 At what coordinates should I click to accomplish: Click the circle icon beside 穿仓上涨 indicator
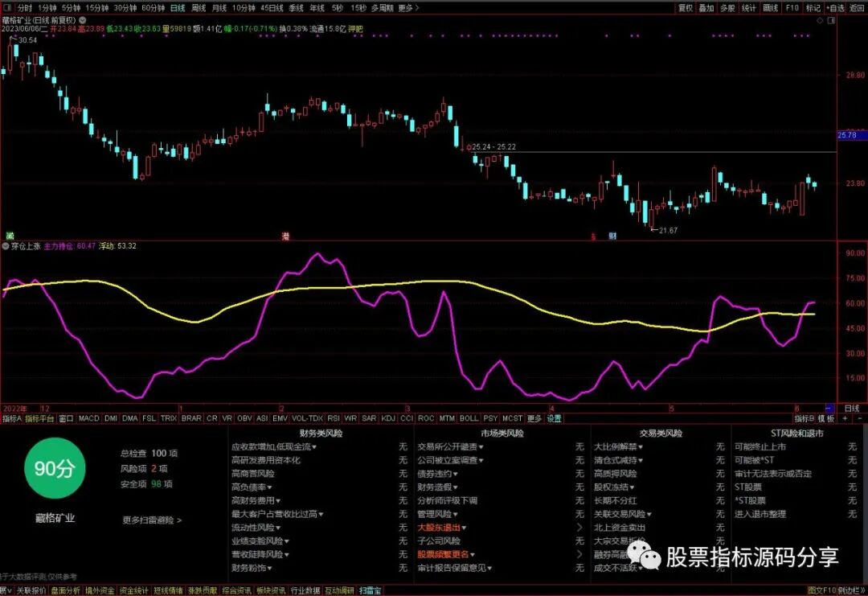click(6, 246)
